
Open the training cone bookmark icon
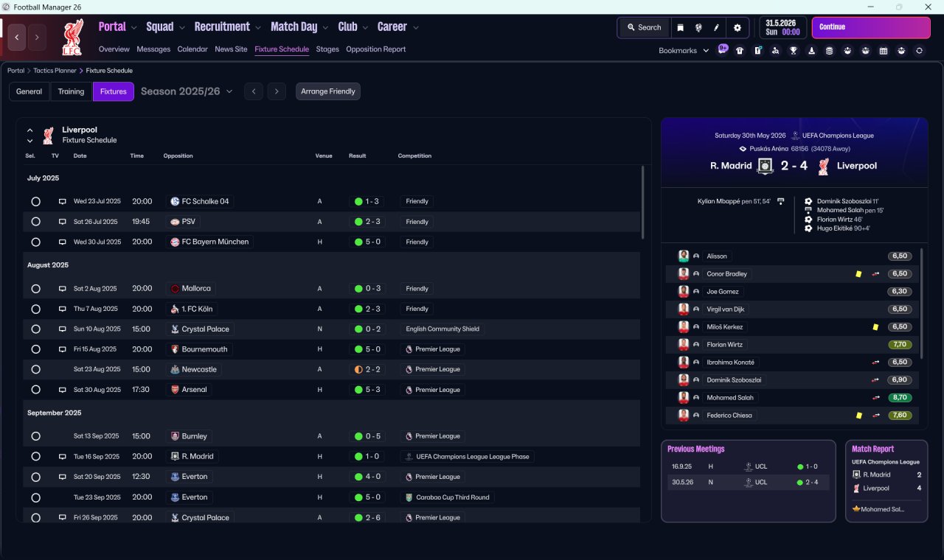pos(811,51)
